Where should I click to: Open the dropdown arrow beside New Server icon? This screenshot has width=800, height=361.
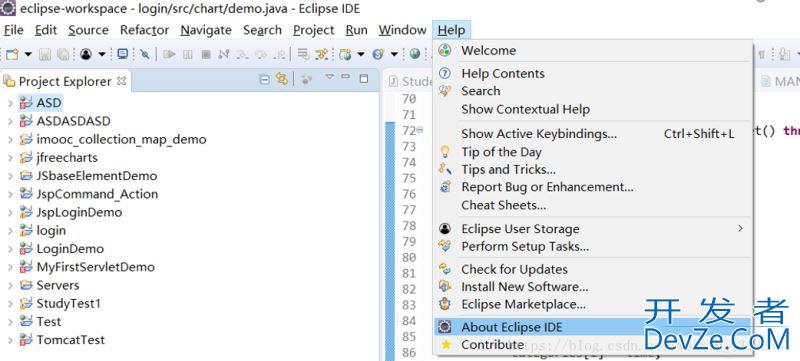(361, 54)
